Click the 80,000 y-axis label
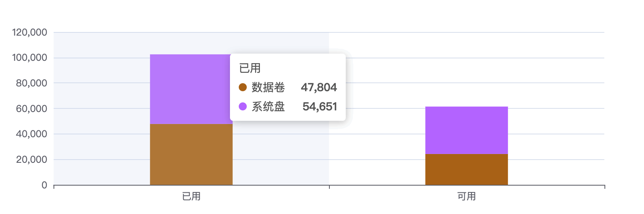The width and height of the screenshot is (644, 214). click(32, 83)
